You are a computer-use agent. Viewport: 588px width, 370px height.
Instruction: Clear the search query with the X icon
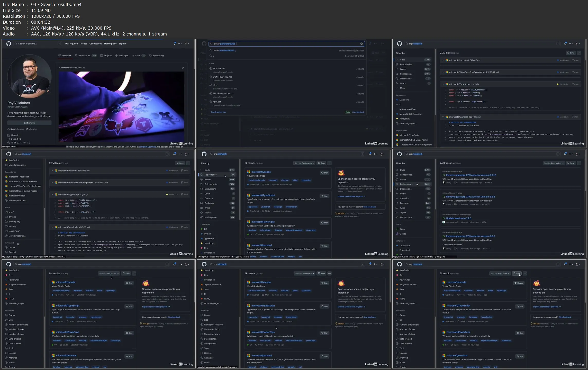tap(361, 44)
